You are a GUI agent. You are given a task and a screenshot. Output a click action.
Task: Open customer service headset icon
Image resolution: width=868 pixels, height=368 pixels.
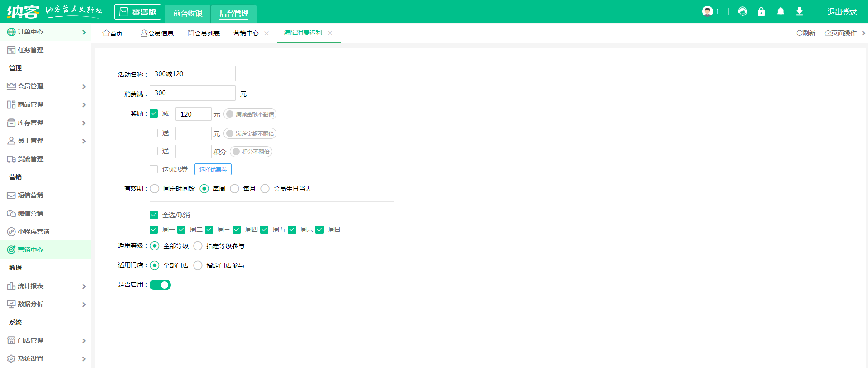click(742, 12)
